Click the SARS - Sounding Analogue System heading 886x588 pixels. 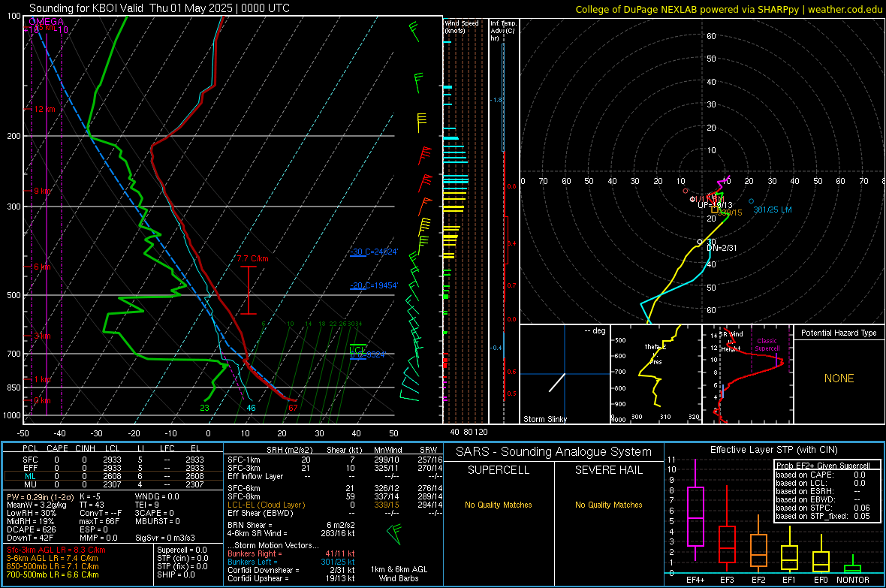coord(554,452)
